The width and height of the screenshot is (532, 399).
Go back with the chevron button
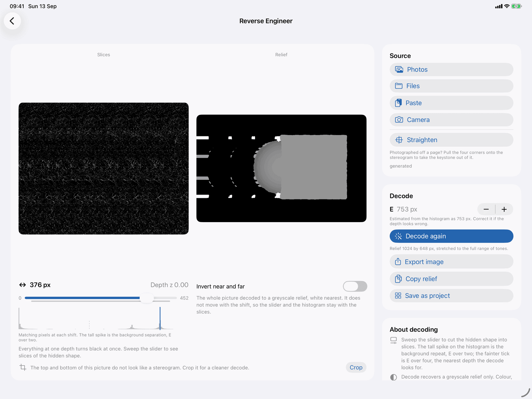tap(12, 21)
